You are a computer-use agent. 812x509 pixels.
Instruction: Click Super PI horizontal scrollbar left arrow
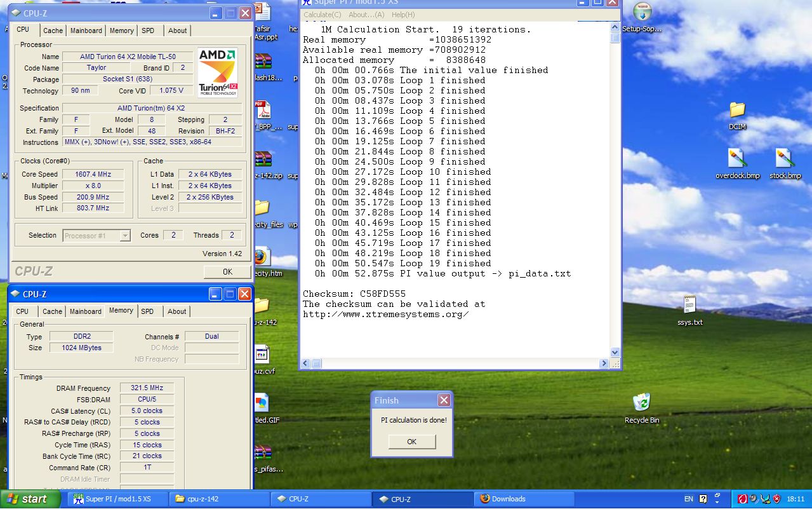coord(305,363)
